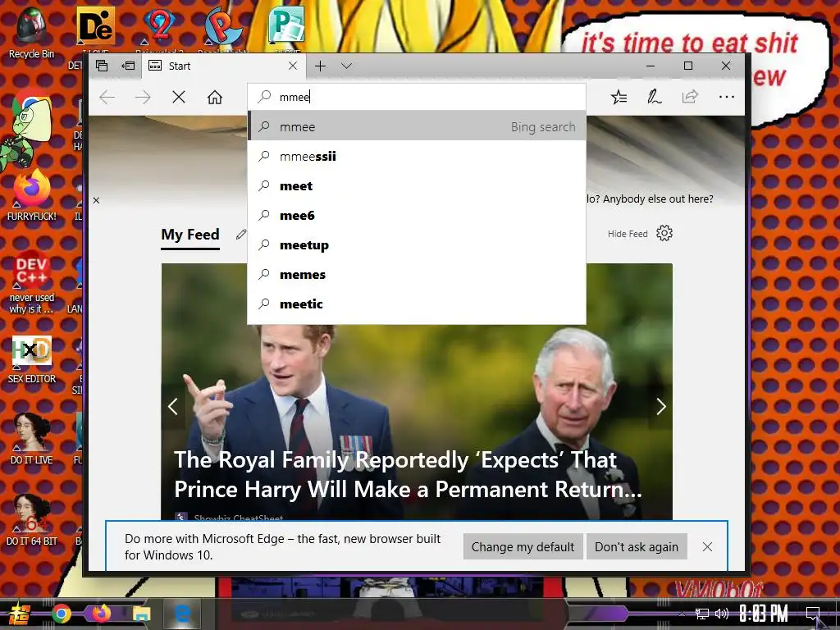840x630 pixels.
Task: Open the Favorites hub star icon
Action: click(x=619, y=97)
